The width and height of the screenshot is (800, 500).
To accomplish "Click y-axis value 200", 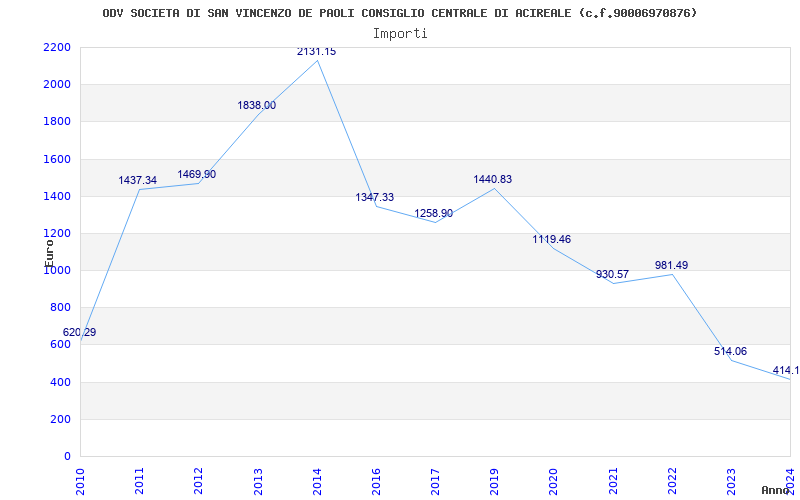I will [x=61, y=419].
